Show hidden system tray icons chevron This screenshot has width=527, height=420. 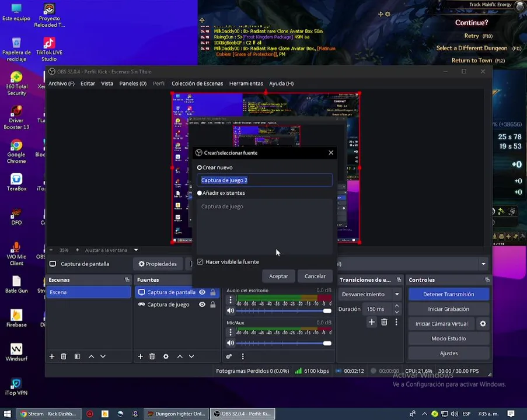pyautogui.click(x=424, y=414)
